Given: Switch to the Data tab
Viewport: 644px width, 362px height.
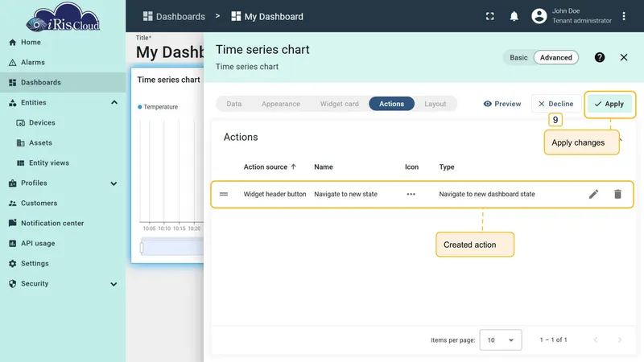Looking at the screenshot, I should point(234,104).
